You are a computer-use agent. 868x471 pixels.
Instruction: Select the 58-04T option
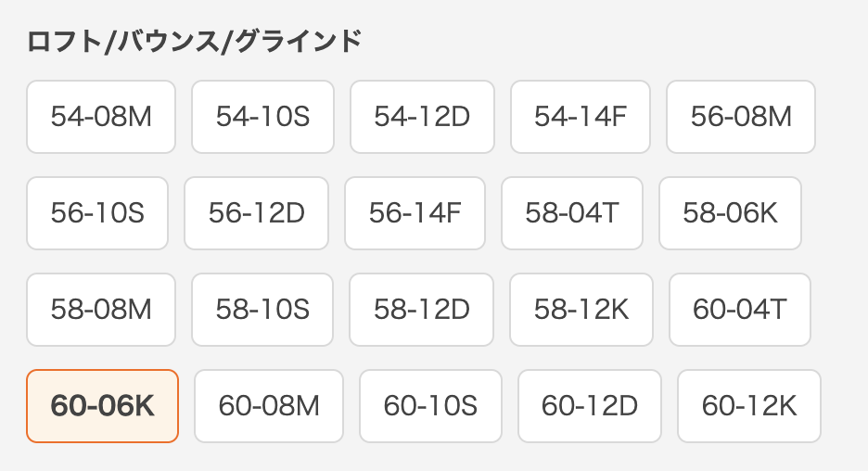pyautogui.click(x=572, y=213)
